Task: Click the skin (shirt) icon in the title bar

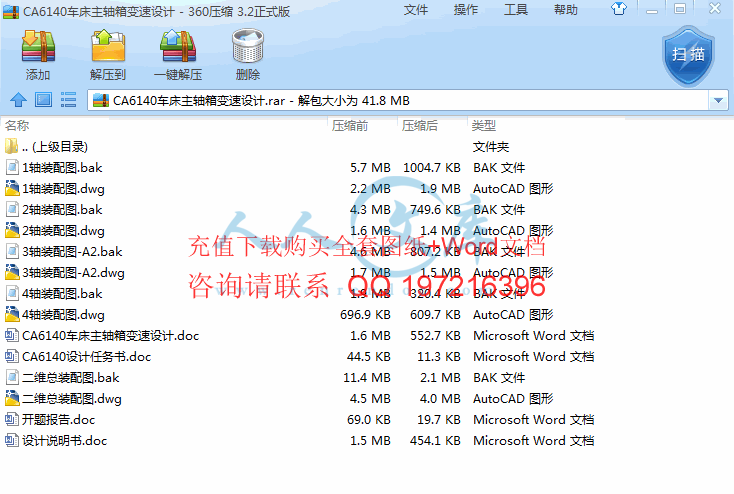Action: (x=619, y=8)
